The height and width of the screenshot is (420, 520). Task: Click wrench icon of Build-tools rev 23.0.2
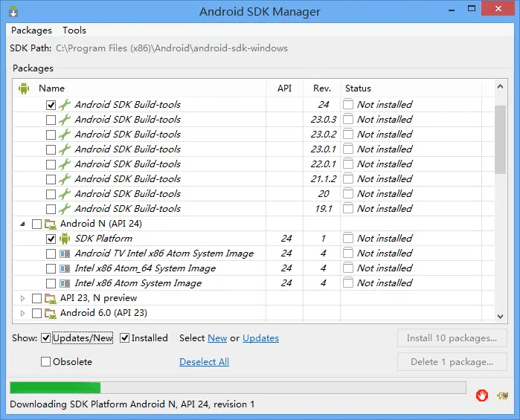(x=65, y=135)
